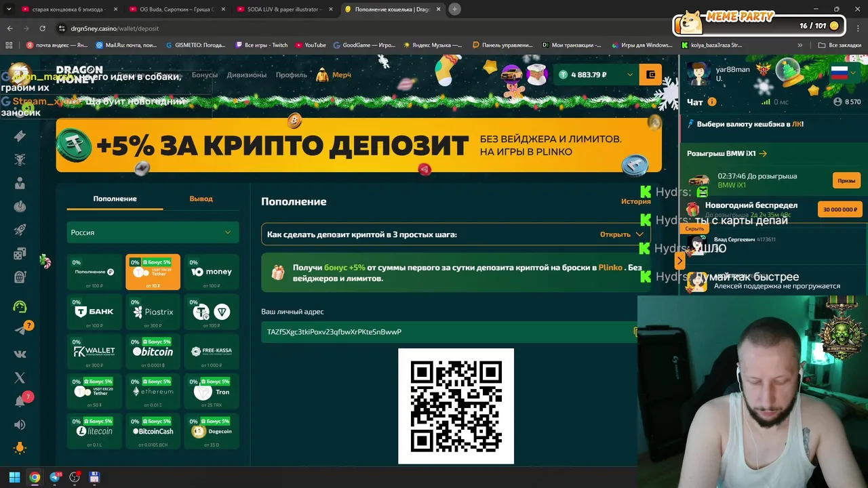Screen dimensions: 868x488
Task: Open Профиль in top navigation
Action: click(x=292, y=75)
